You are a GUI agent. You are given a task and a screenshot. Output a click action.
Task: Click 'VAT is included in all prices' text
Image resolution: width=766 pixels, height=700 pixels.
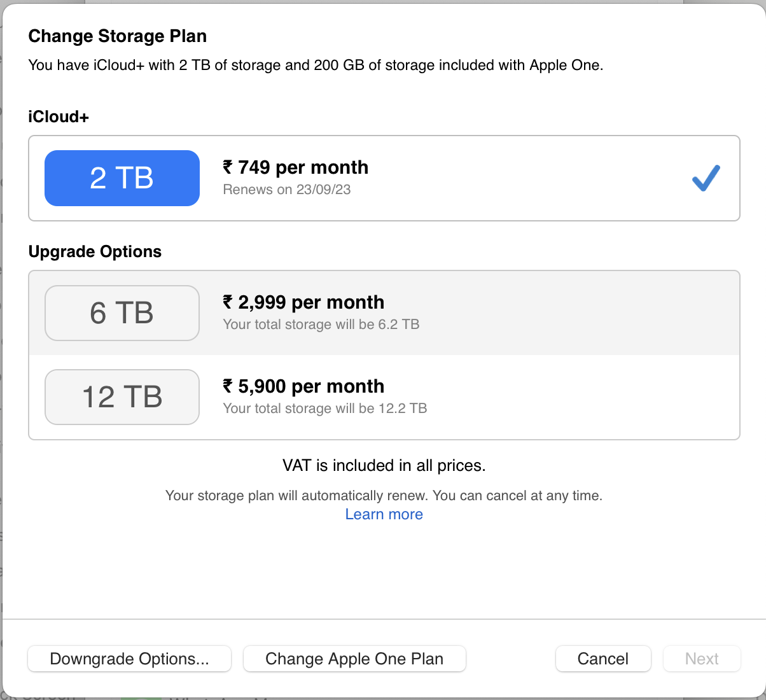click(384, 466)
